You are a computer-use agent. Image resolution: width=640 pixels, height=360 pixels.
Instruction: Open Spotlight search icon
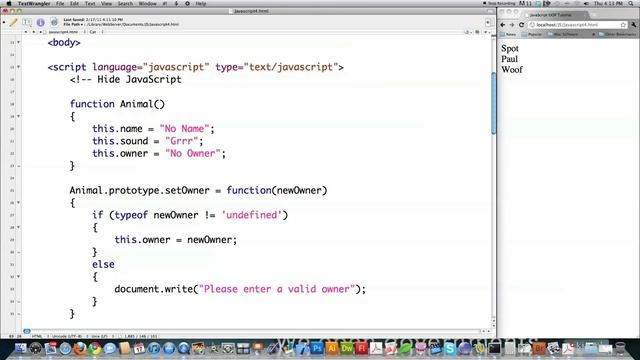(631, 3)
